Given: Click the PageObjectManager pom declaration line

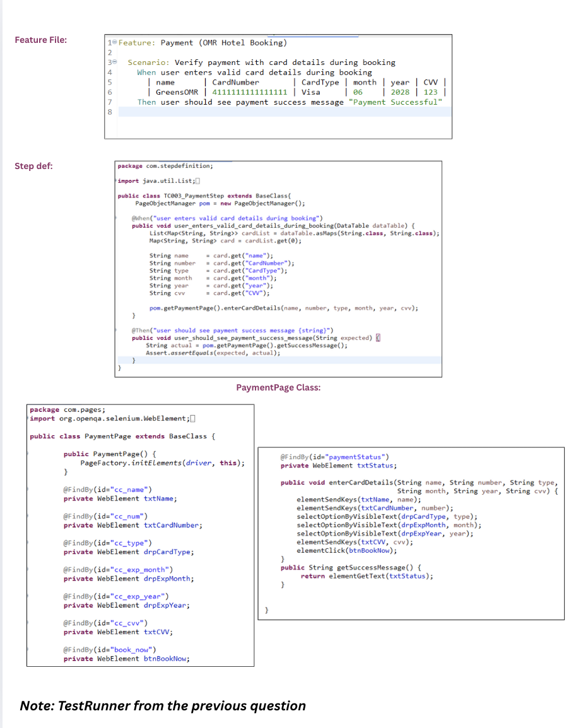Looking at the screenshot, I should (220, 203).
